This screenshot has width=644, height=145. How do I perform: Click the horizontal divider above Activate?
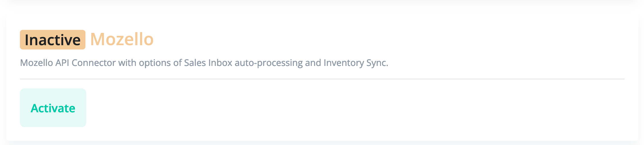[322, 79]
